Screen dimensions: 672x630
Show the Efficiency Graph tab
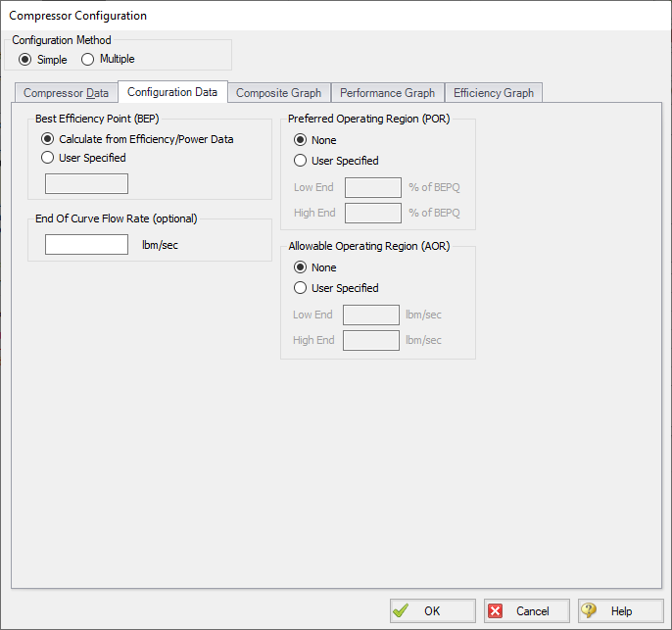coord(493,93)
